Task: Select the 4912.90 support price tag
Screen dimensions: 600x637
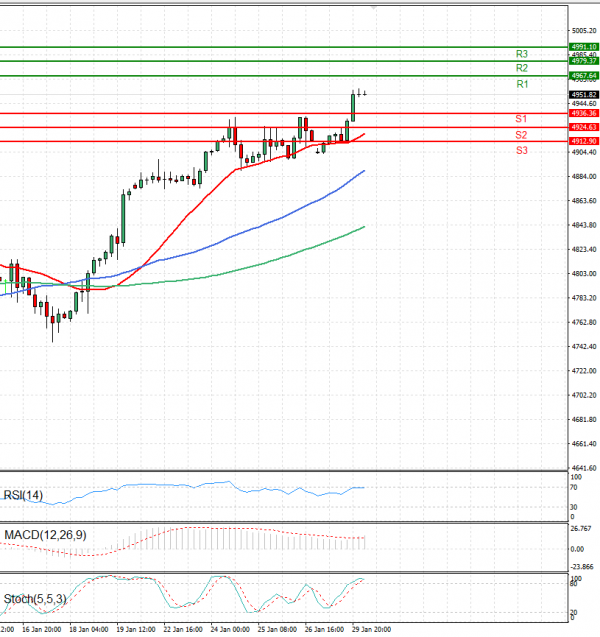Action: coord(584,141)
